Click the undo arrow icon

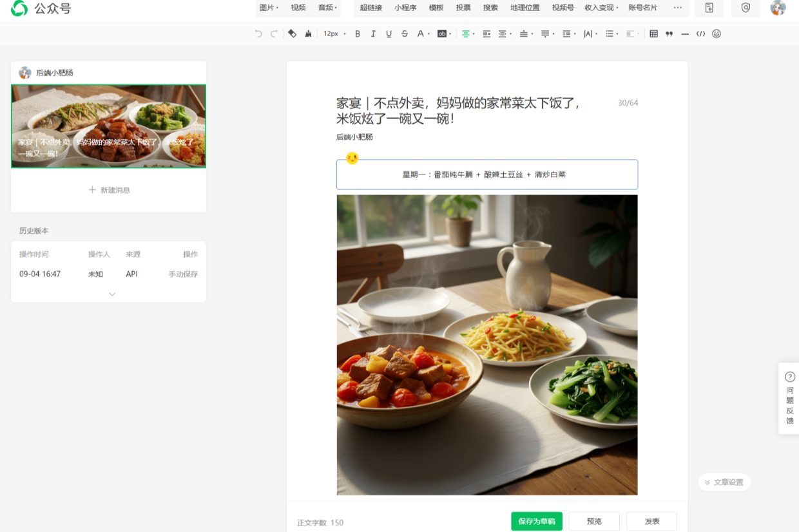click(x=258, y=33)
